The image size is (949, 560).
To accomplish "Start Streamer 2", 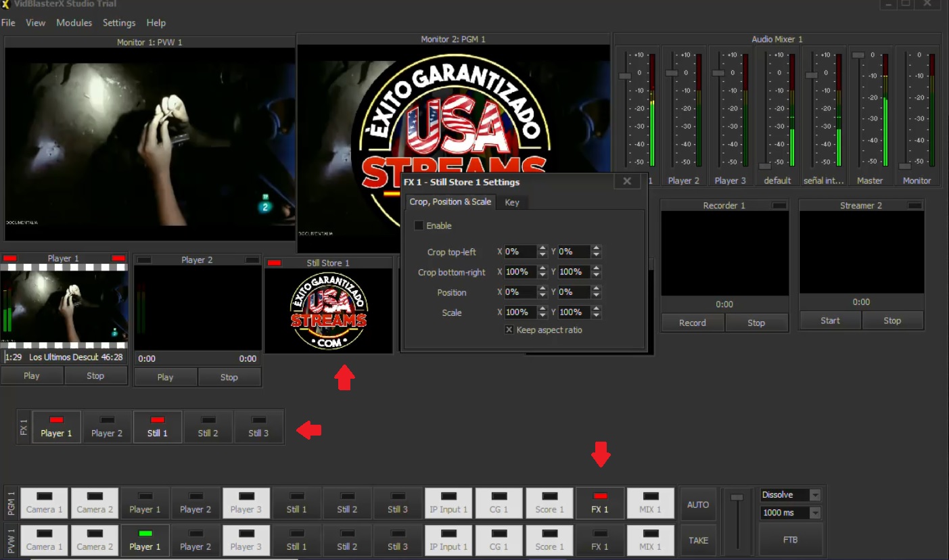I will click(x=830, y=321).
